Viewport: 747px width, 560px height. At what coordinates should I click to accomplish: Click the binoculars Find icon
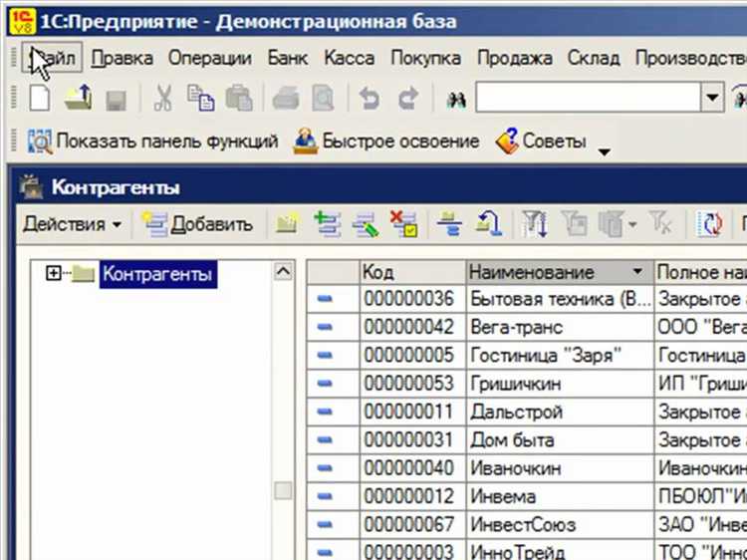click(456, 100)
